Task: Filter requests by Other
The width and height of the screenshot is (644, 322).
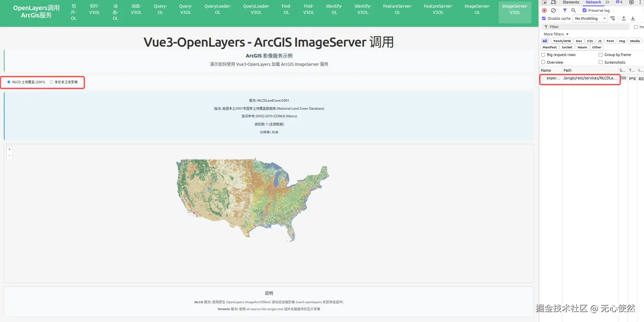Action: pos(597,47)
